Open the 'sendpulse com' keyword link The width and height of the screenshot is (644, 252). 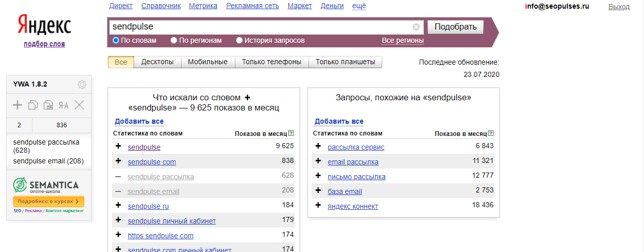coord(152,162)
